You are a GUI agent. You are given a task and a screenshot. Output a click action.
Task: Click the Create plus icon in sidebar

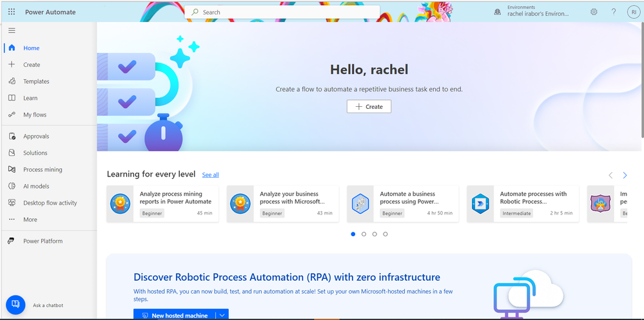pos(12,64)
